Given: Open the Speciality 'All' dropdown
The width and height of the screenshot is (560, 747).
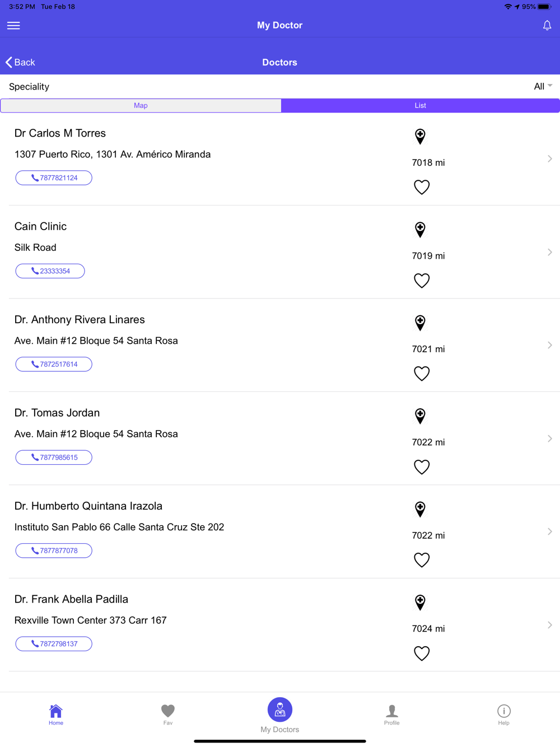Looking at the screenshot, I should tap(543, 86).
